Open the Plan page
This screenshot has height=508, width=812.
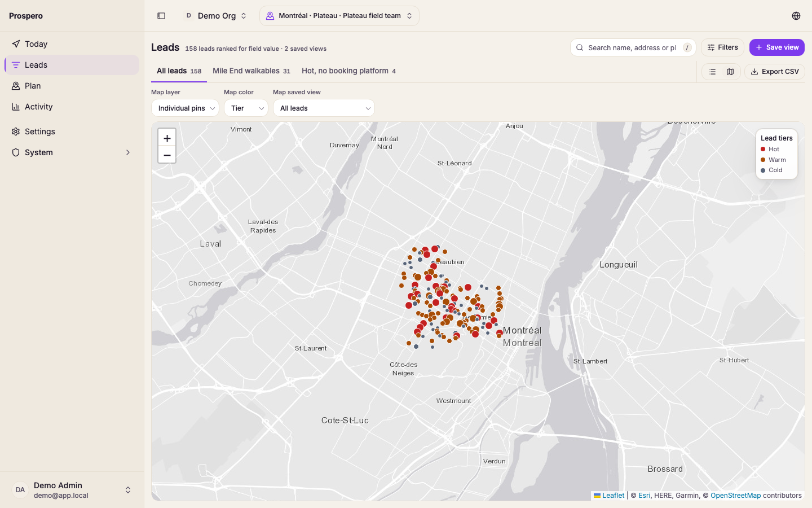point(72,86)
